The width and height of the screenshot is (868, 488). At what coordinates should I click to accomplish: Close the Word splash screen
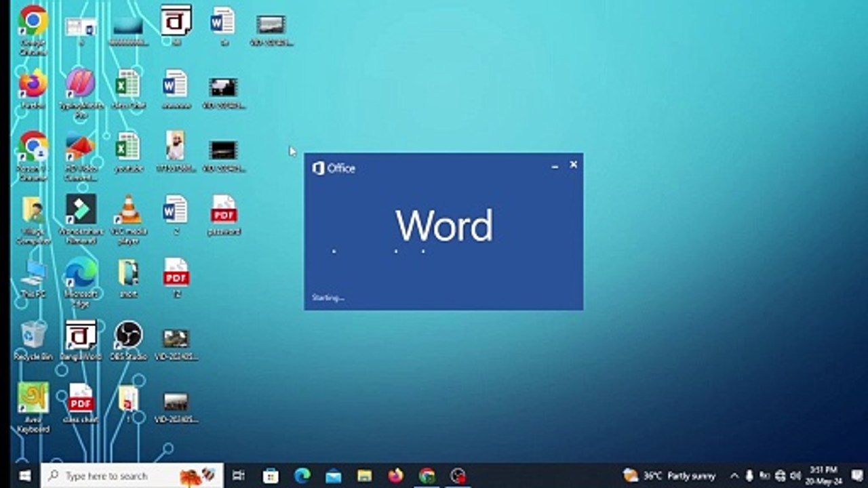[x=574, y=165]
